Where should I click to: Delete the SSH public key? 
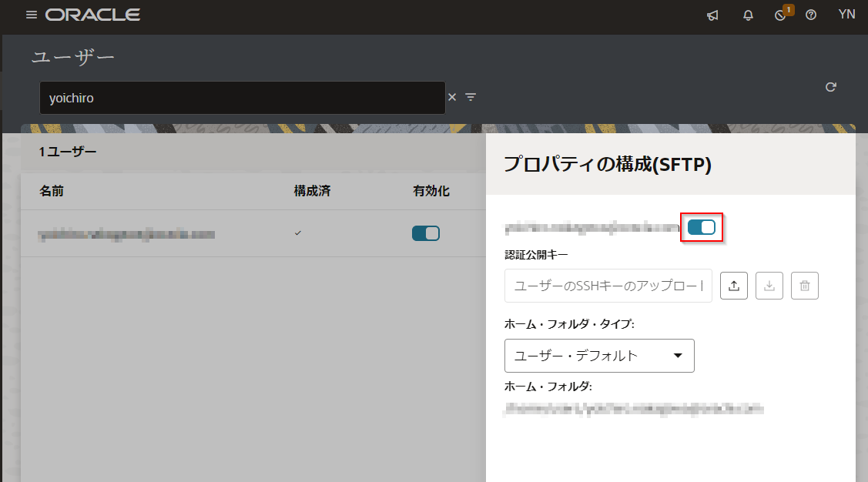805,286
